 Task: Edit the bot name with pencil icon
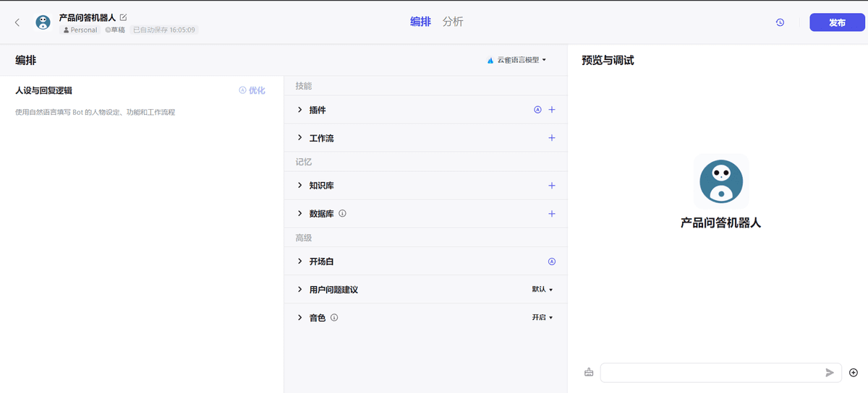[x=123, y=17]
